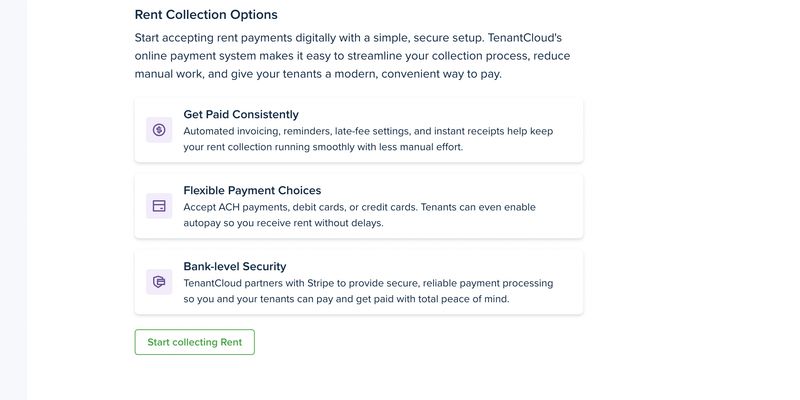
Task: Click the Rent Collection Options heading
Action: point(206,15)
